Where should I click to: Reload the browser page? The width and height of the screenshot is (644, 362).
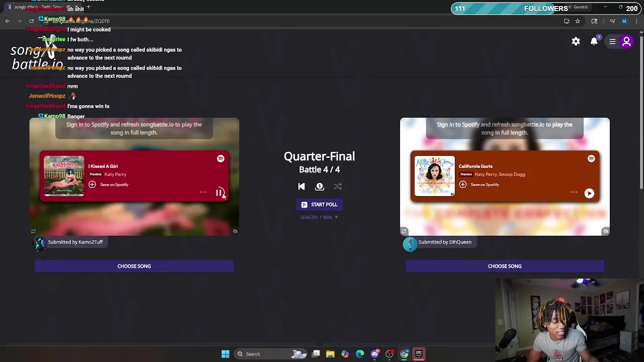(32, 21)
